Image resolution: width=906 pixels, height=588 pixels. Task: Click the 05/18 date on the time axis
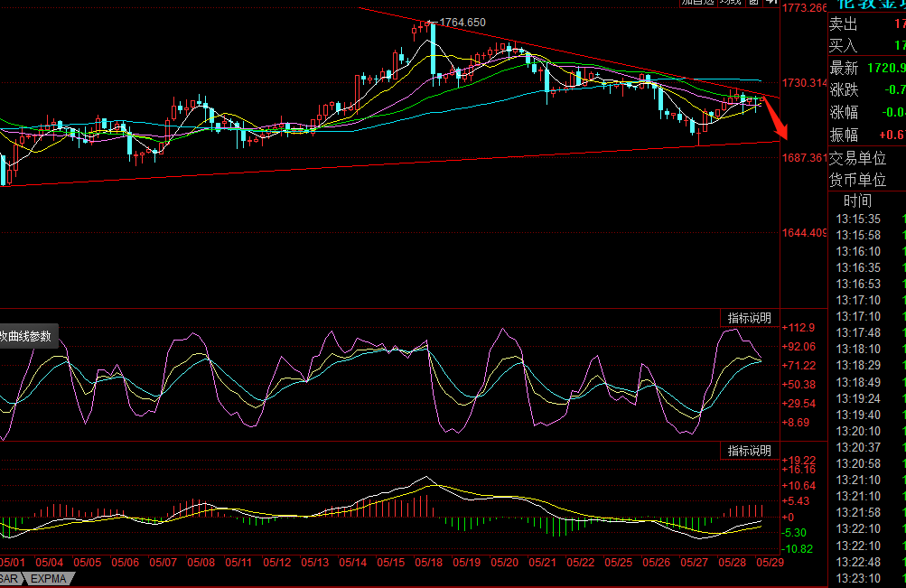tap(429, 562)
